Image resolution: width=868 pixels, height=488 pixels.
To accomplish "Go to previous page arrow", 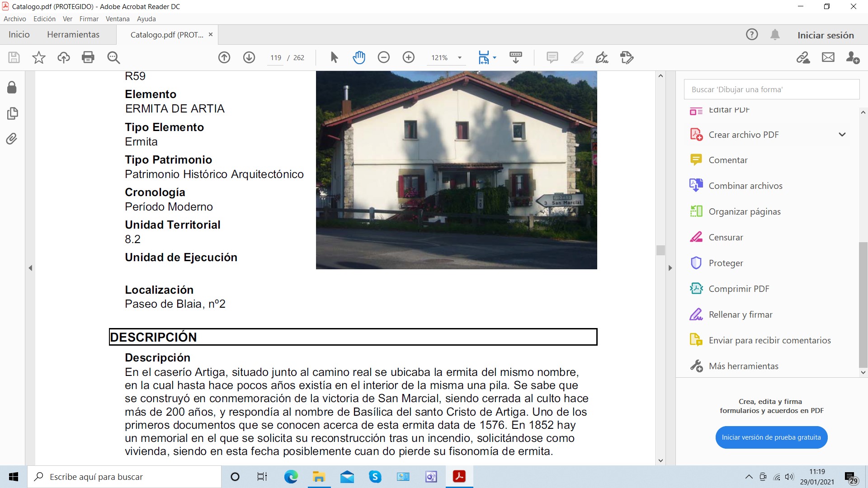I will pos(224,57).
